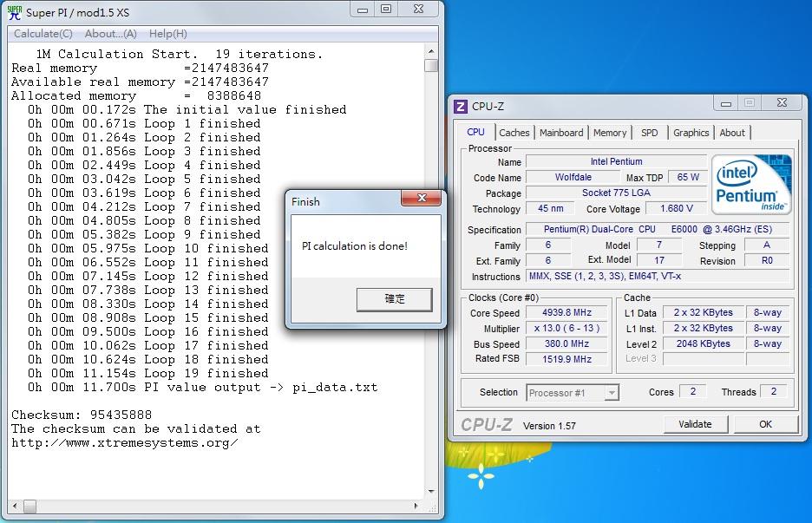This screenshot has width=812, height=523.
Task: Click the Bus Speed value 380.0 MHz
Action: pos(566,343)
